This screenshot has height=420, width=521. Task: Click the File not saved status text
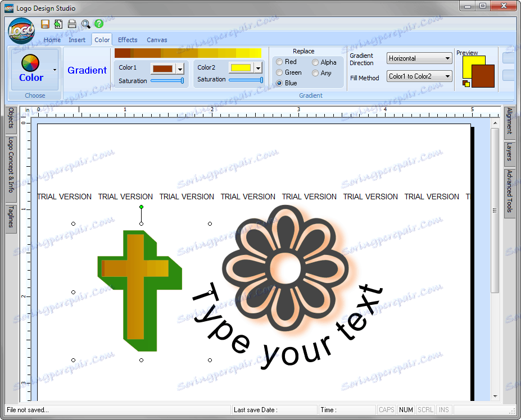[28, 410]
